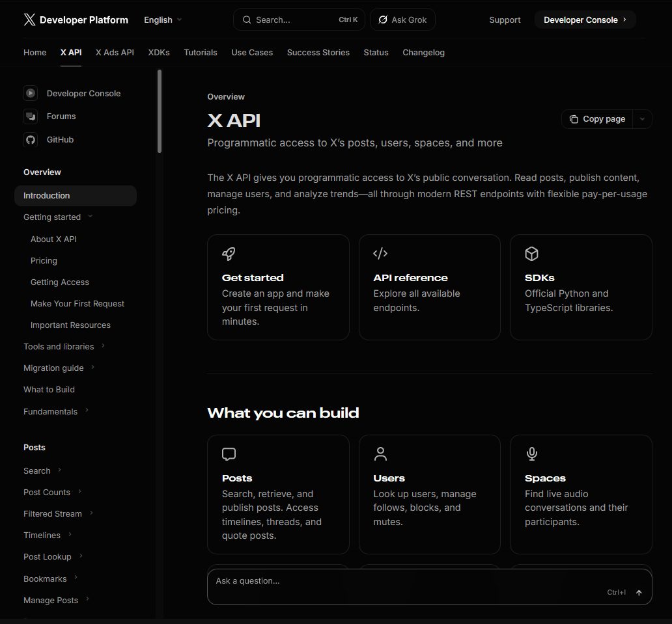The width and height of the screenshot is (672, 624).
Task: Click the cube icon on SDKs card
Action: point(531,254)
